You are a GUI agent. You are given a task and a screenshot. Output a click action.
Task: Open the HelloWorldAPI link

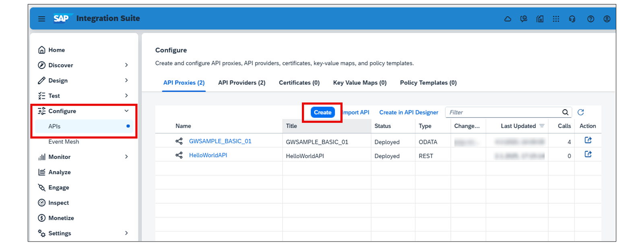point(208,155)
